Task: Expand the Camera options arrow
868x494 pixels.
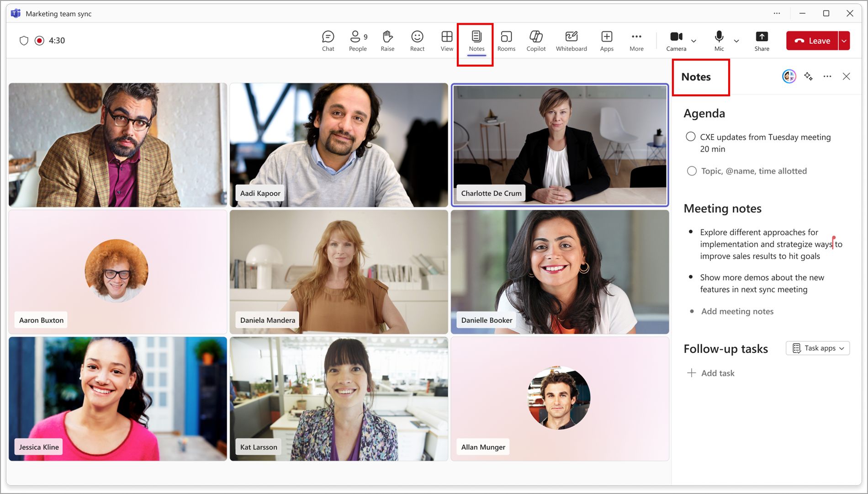Action: [694, 41]
